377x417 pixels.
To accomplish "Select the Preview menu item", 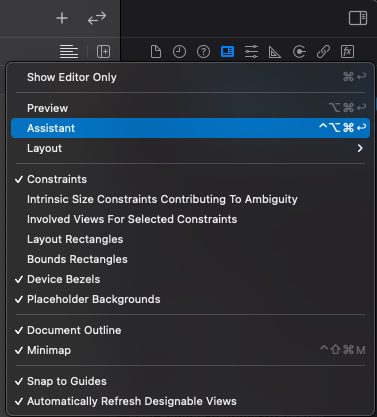I will click(190, 108).
